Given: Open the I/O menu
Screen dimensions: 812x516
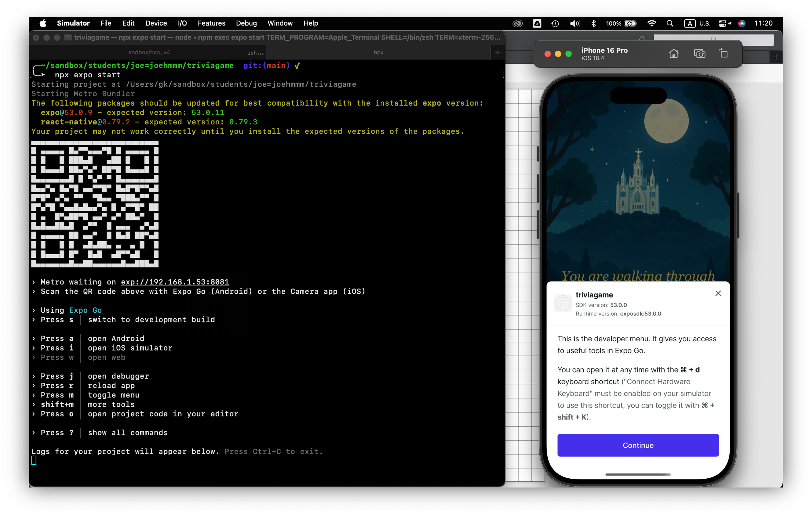Looking at the screenshot, I should (x=182, y=23).
